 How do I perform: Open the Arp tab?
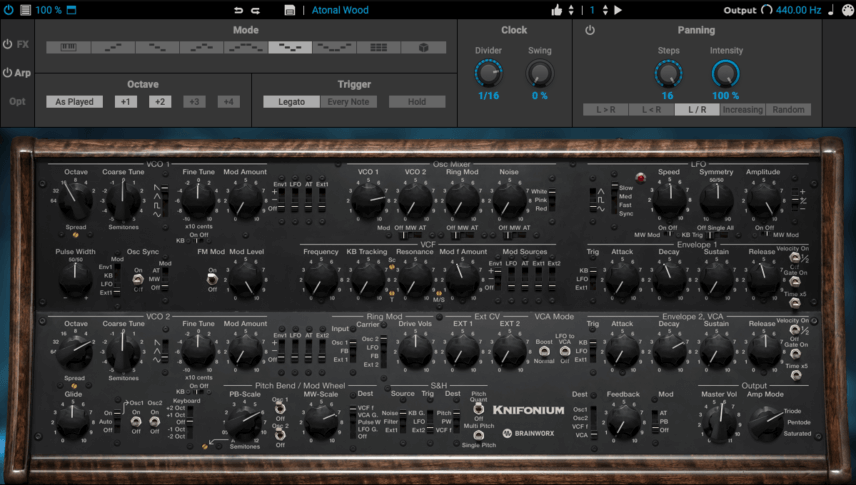point(22,73)
